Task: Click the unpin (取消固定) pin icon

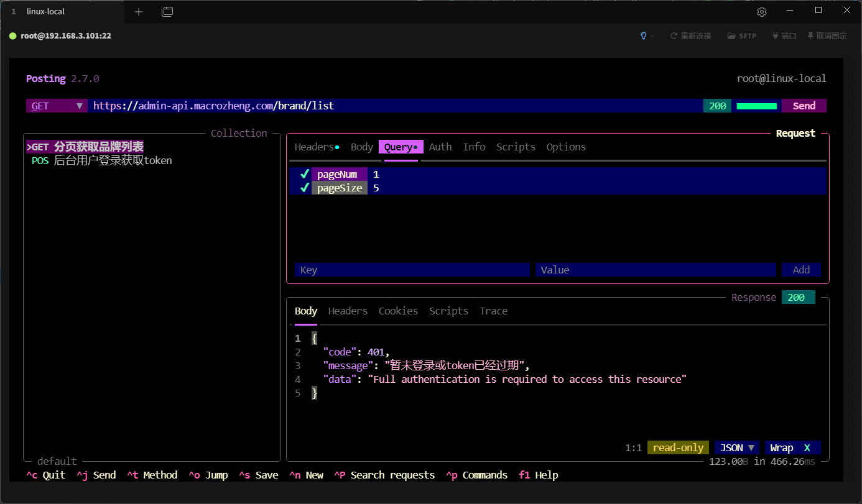Action: point(810,36)
